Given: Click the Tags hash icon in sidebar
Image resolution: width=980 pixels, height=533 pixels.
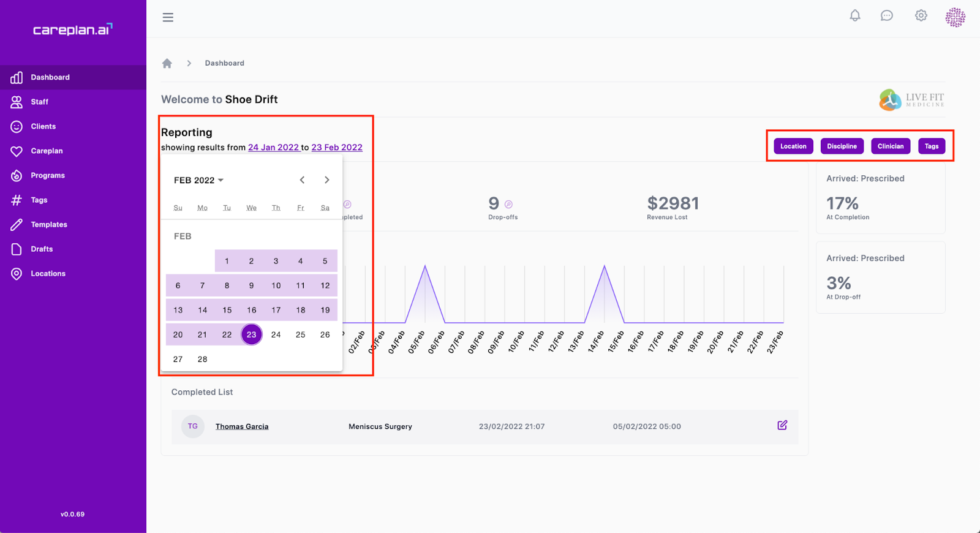Looking at the screenshot, I should [17, 200].
